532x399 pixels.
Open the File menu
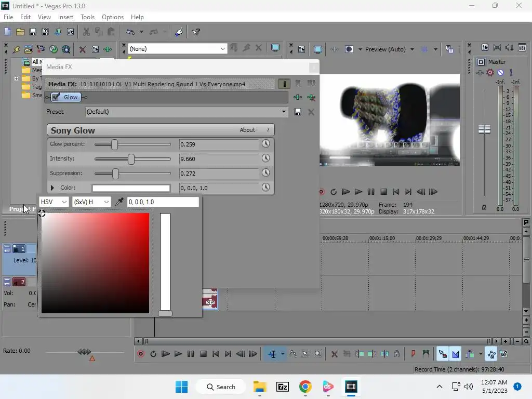pyautogui.click(x=8, y=17)
